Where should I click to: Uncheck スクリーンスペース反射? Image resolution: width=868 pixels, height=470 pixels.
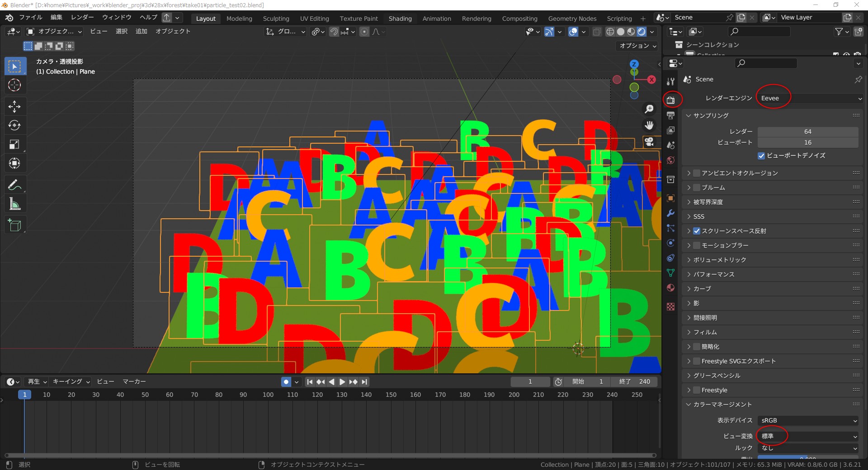[697, 231]
